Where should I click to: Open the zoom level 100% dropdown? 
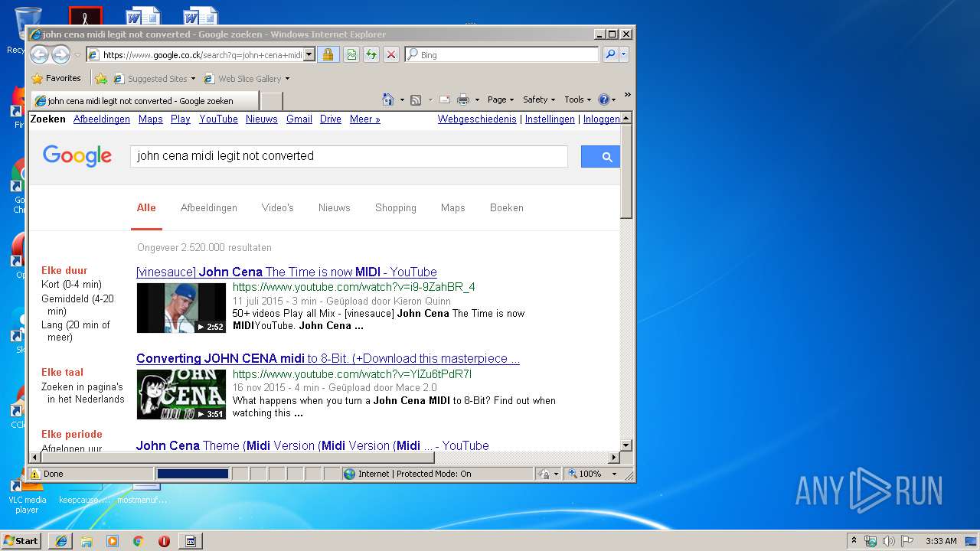[x=613, y=474]
